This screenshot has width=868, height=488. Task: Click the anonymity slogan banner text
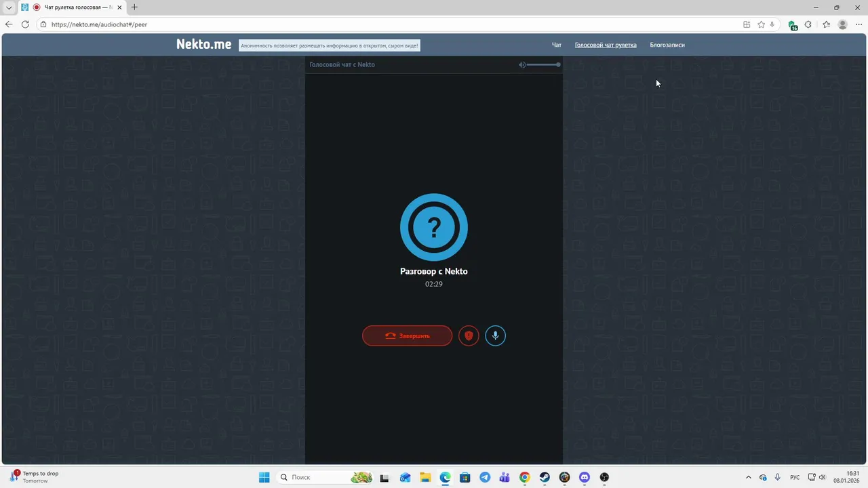click(x=329, y=45)
